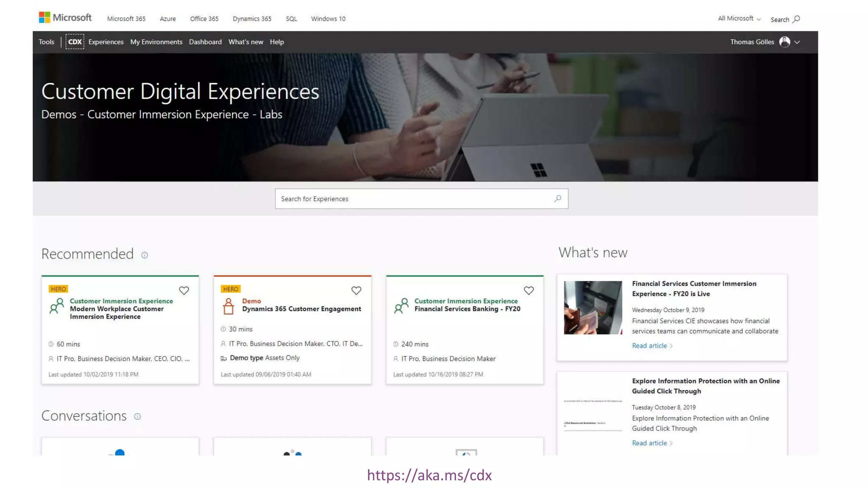Favorite the Financial Services Banking FY20 card

pos(529,291)
